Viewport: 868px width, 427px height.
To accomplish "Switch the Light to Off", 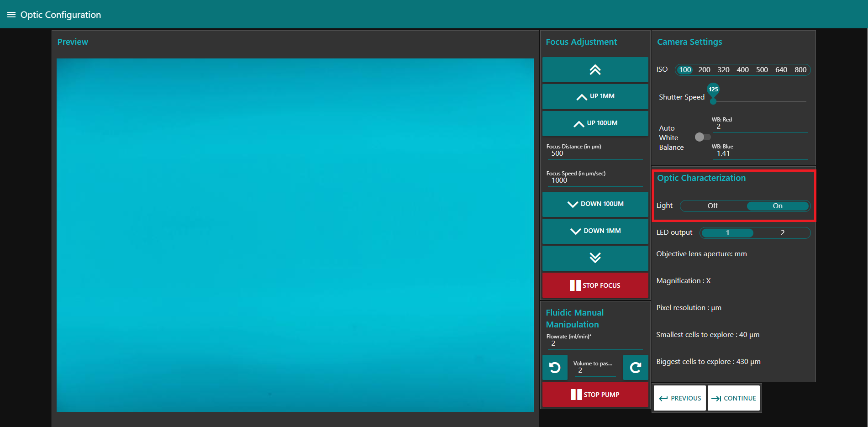I will [713, 206].
